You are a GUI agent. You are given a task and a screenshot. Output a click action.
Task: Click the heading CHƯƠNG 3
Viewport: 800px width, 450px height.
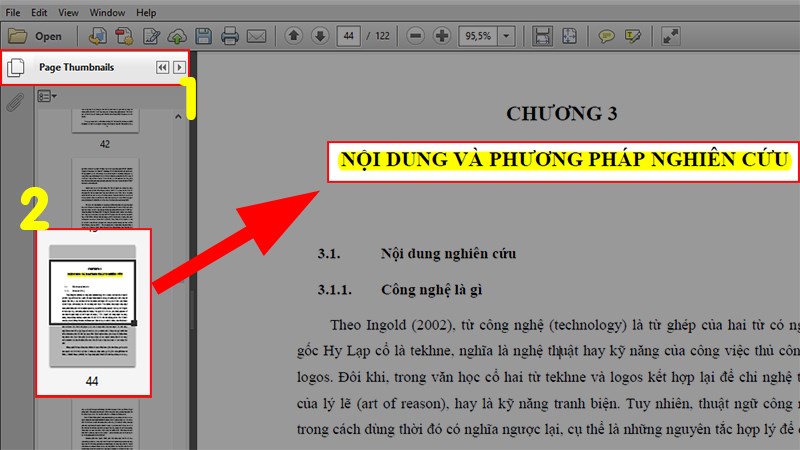561,113
